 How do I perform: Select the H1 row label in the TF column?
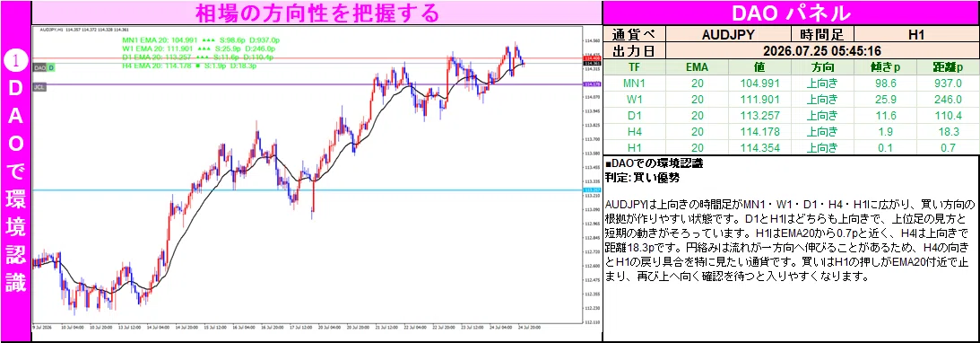(x=635, y=148)
